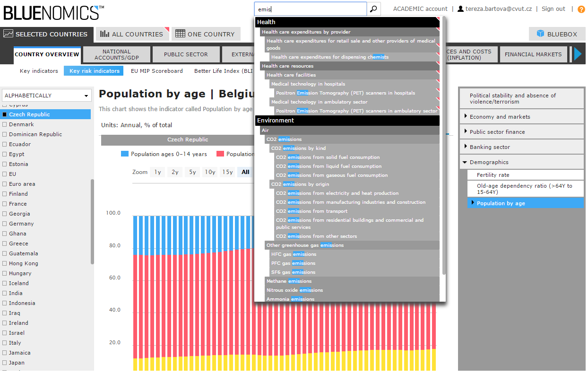This screenshot has height=383, width=588.
Task: Switch to All Countries view
Action: tap(132, 34)
